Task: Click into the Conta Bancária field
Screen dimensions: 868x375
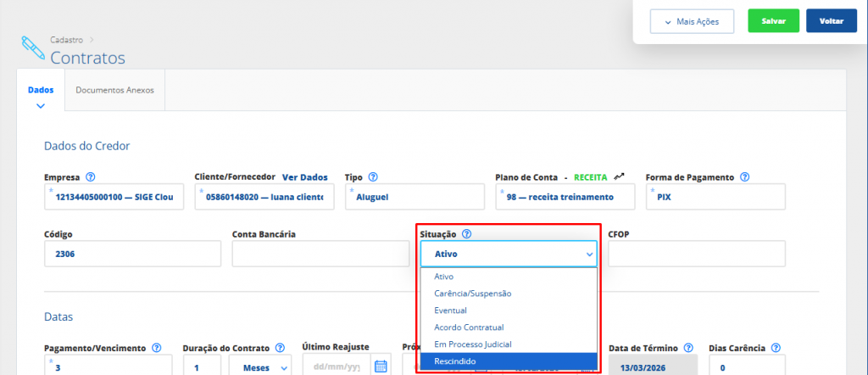Action: pyautogui.click(x=320, y=254)
